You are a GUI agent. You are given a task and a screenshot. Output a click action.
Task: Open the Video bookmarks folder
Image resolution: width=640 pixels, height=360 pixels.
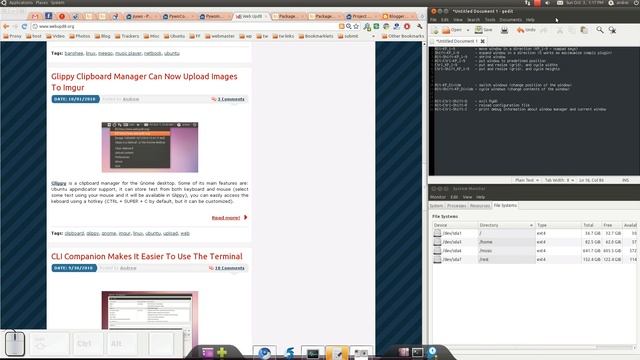point(56,36)
